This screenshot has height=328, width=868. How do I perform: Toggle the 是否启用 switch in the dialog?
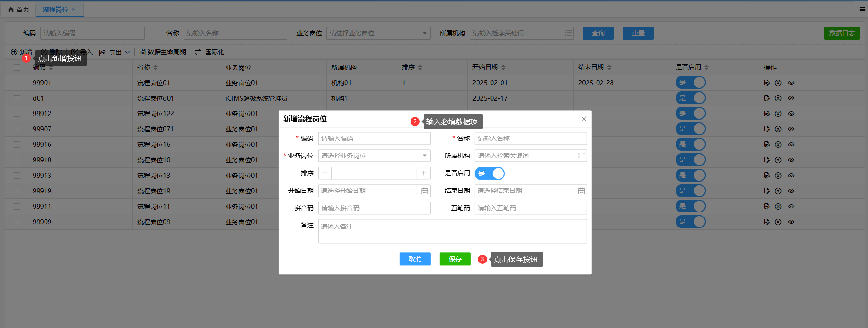pos(490,173)
